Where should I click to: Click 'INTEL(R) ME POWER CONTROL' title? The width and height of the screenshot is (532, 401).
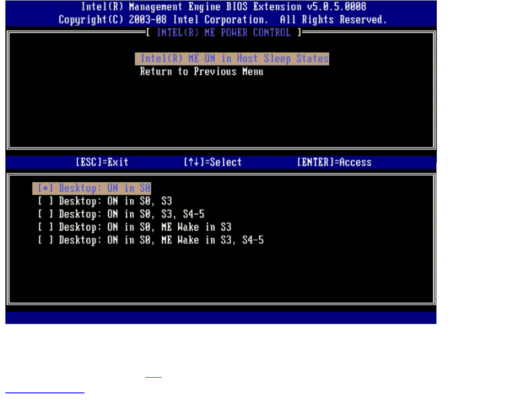224,33
